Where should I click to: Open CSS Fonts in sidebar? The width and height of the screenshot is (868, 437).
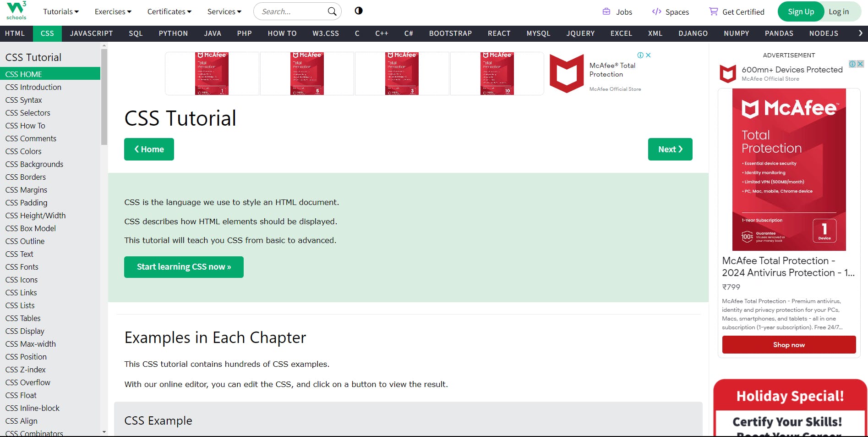click(50, 267)
